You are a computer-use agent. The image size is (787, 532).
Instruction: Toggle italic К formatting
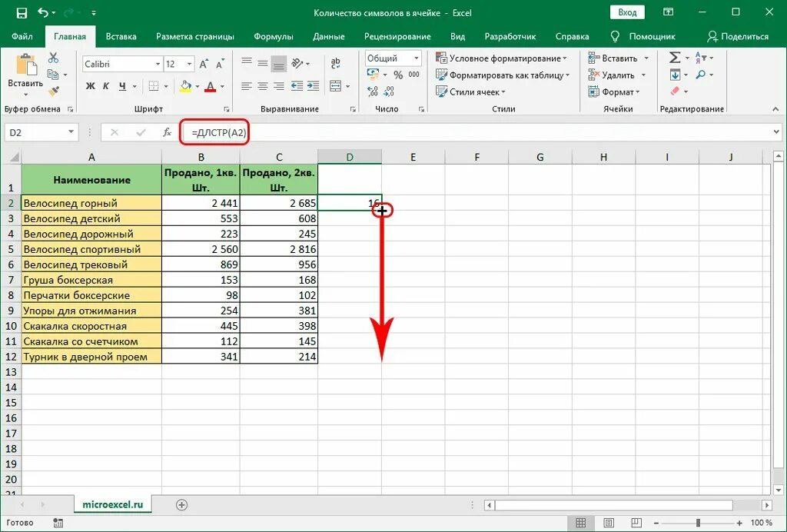click(106, 86)
